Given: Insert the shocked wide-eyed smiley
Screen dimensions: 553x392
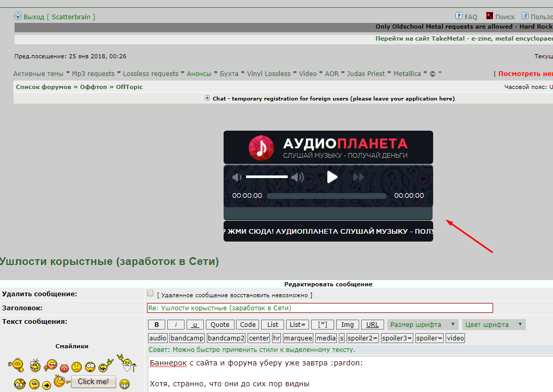Looking at the screenshot, I should (x=90, y=367).
